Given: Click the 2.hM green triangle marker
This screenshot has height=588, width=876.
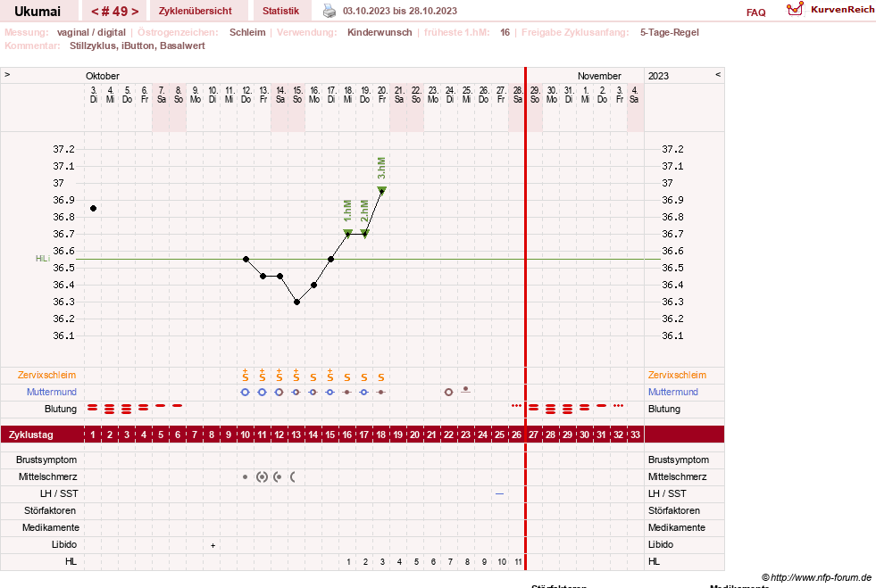Looking at the screenshot, I should point(365,233).
